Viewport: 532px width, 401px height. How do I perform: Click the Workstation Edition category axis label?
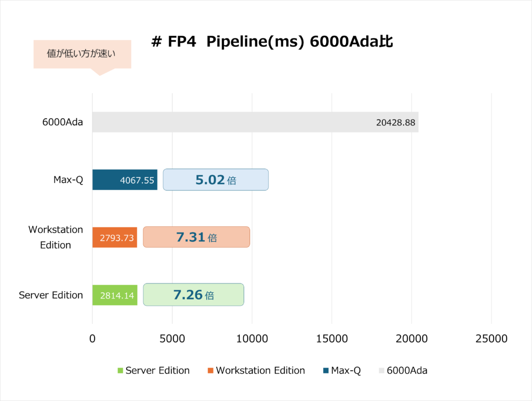56,237
